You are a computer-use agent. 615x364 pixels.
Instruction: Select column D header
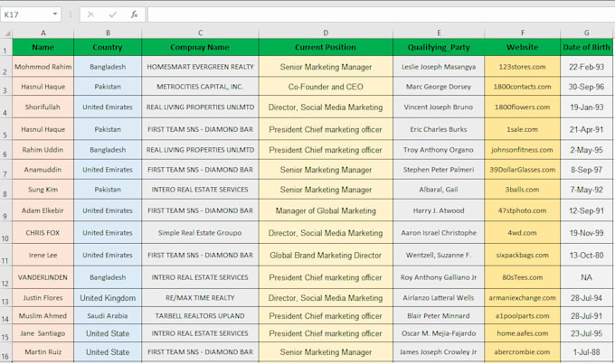pyautogui.click(x=326, y=33)
